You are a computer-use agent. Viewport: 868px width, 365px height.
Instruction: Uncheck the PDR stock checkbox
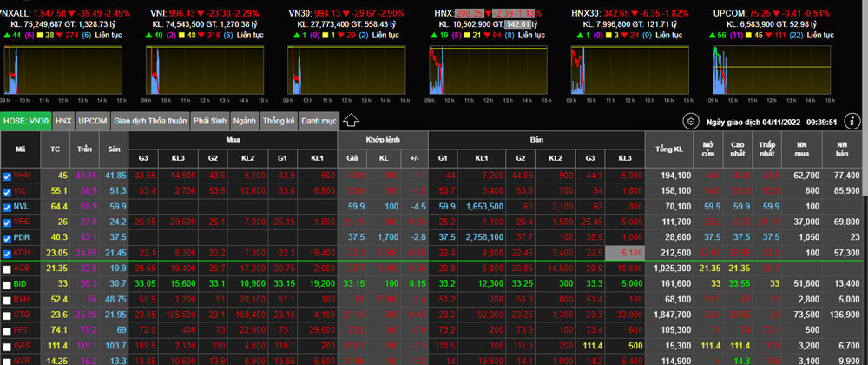pyautogui.click(x=8, y=237)
